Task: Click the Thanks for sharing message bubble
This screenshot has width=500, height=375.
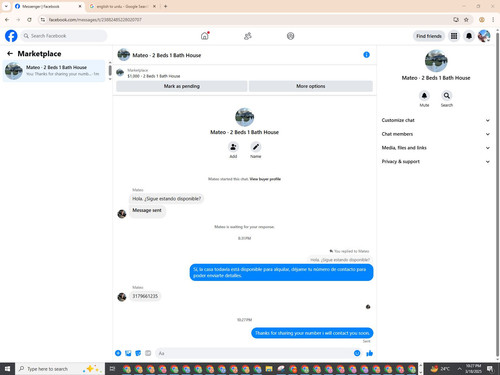Action: click(x=312, y=333)
